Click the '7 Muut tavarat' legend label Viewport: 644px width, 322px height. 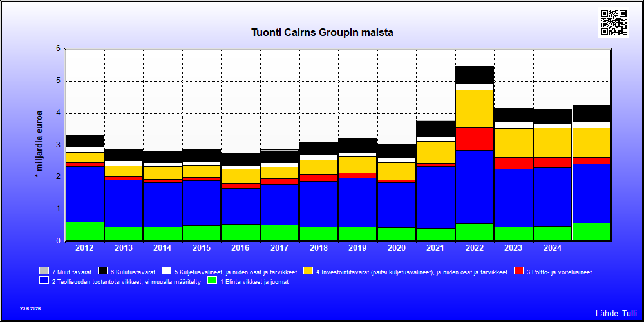click(x=72, y=272)
